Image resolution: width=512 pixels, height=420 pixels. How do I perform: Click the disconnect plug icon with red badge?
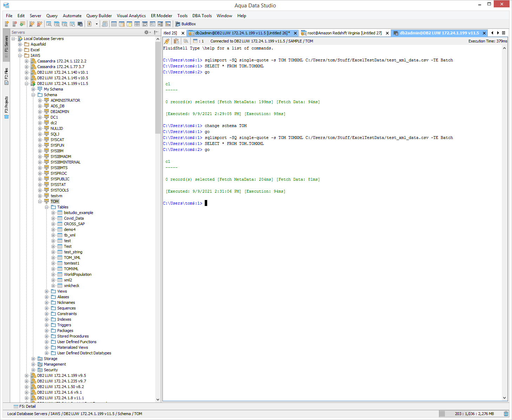(39, 24)
